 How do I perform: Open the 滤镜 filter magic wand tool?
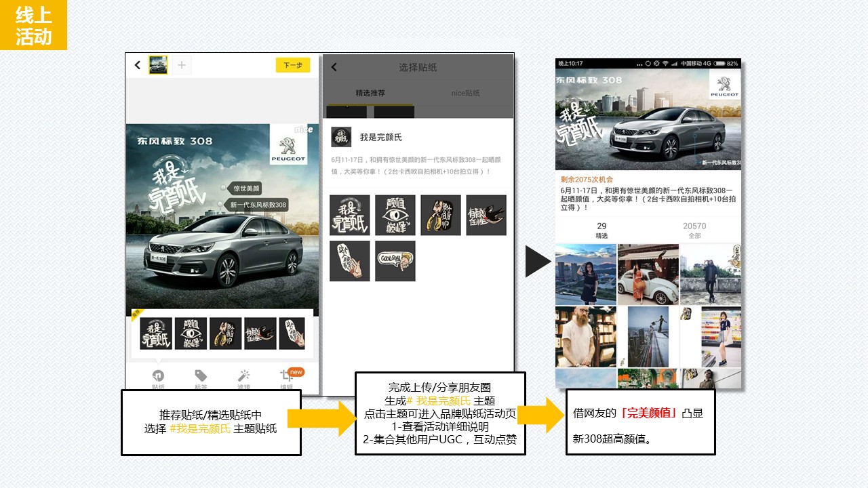coord(243,380)
